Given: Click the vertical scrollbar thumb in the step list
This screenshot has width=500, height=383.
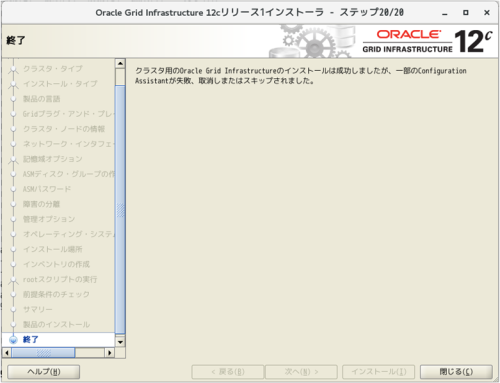Looking at the screenshot, I should coord(120,210).
